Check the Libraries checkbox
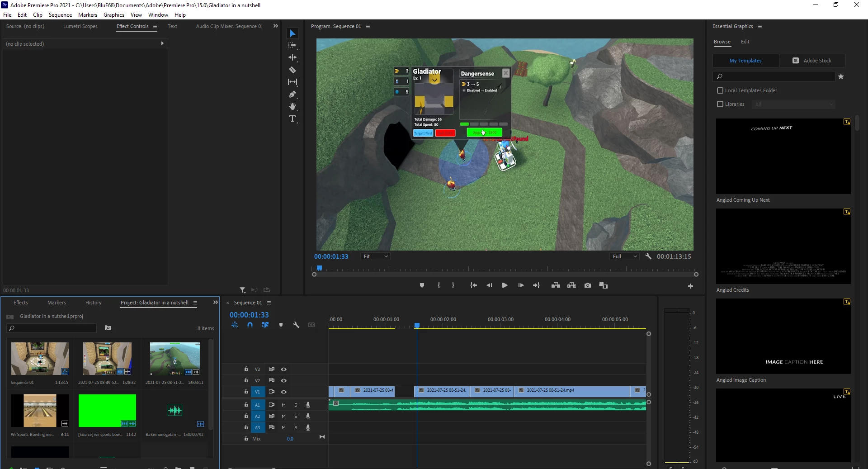This screenshot has width=868, height=469. (x=720, y=104)
